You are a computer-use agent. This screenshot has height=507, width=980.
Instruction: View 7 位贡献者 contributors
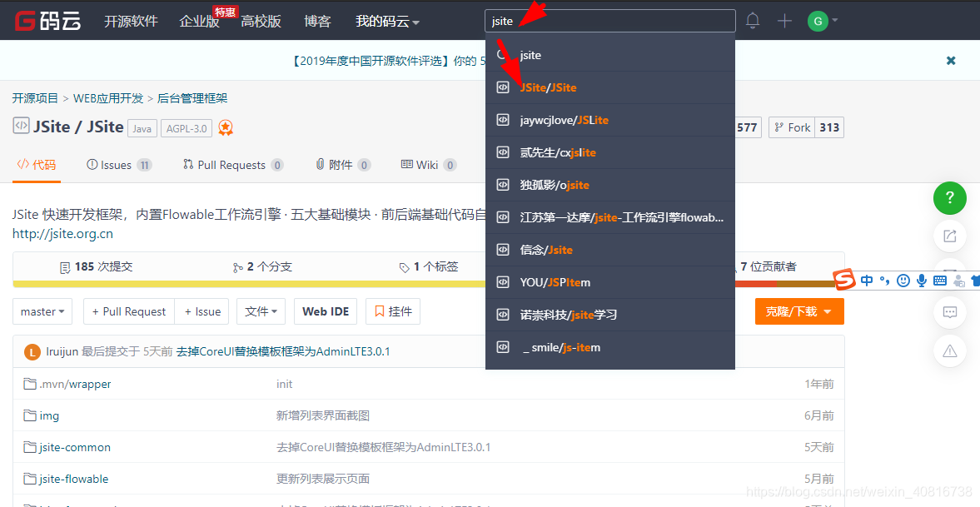pos(768,267)
